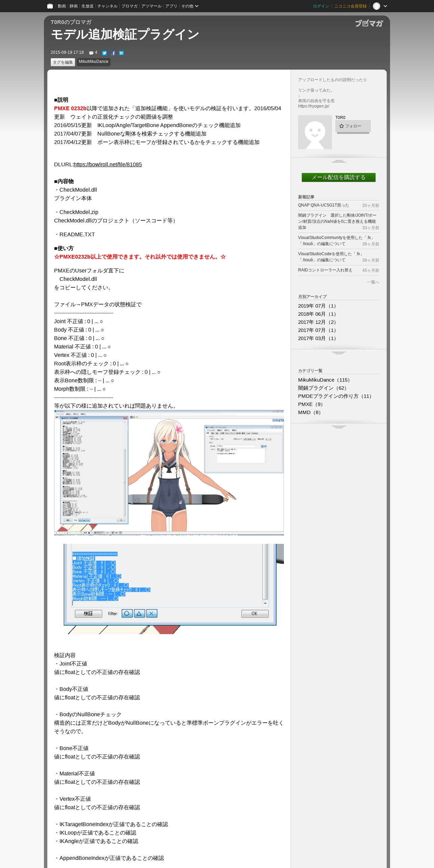Screen dimensions: 434x868
Task: Click the ブロマガ logo in header
Action: [x=369, y=23]
